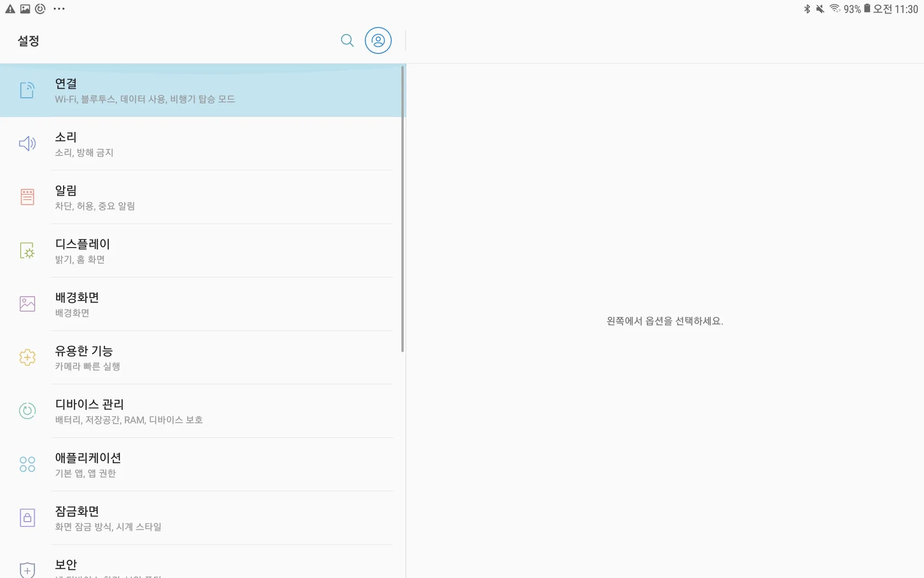Click the 애플리케이션 four-circles icon
924x578 pixels.
27,464
